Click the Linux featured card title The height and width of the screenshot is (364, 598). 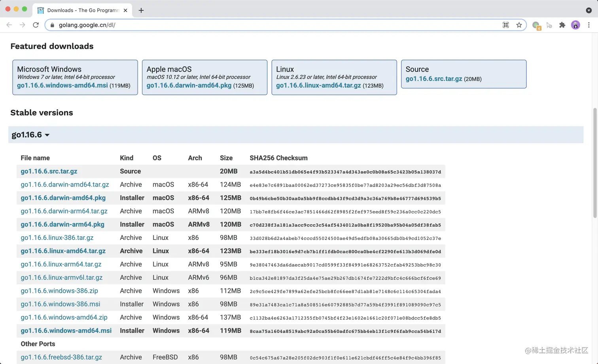pos(285,69)
